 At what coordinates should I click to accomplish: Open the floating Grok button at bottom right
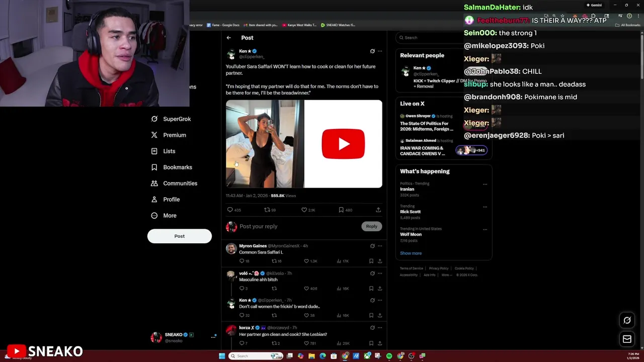tap(627, 320)
